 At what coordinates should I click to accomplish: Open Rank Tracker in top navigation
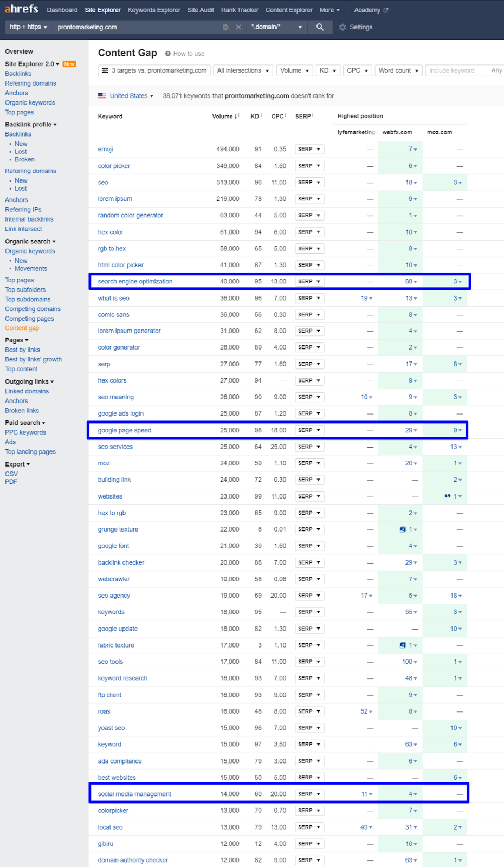(x=240, y=10)
